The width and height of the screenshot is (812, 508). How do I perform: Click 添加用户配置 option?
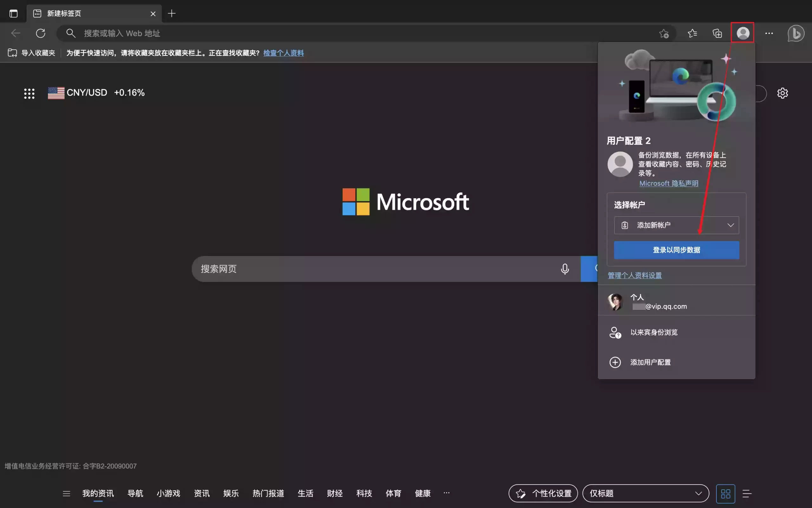(x=677, y=362)
